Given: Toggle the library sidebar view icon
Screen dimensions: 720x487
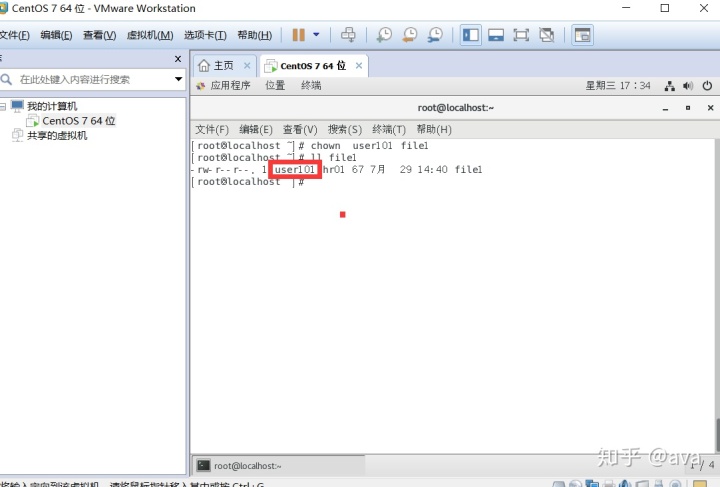Looking at the screenshot, I should [471, 35].
